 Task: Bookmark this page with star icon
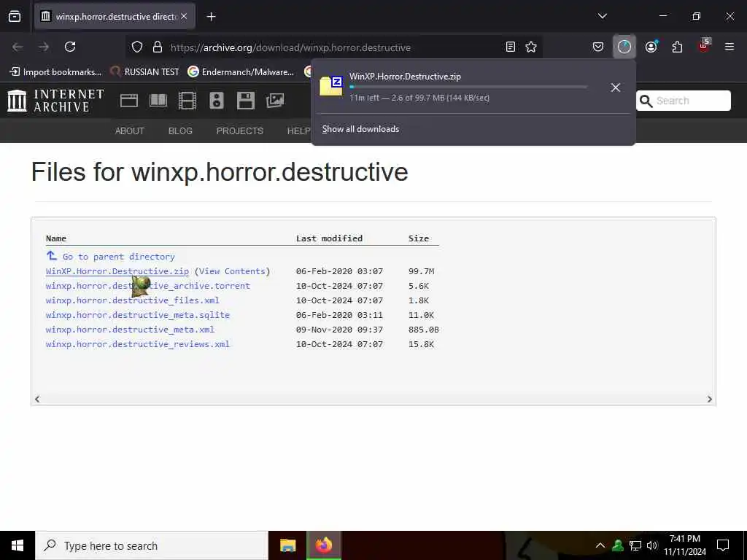531,47
